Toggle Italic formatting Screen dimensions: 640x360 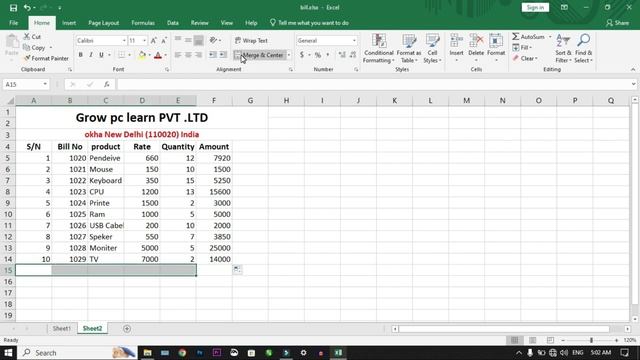pyautogui.click(x=91, y=55)
